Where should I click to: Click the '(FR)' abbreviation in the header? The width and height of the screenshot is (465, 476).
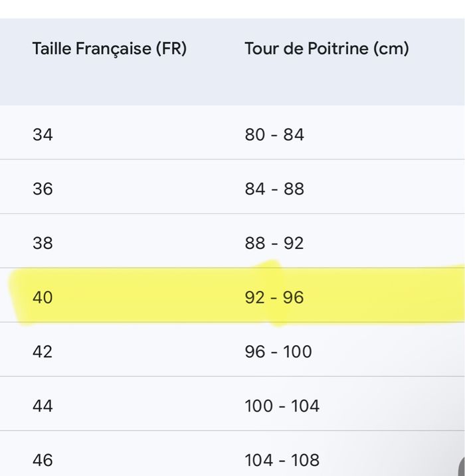coord(171,48)
